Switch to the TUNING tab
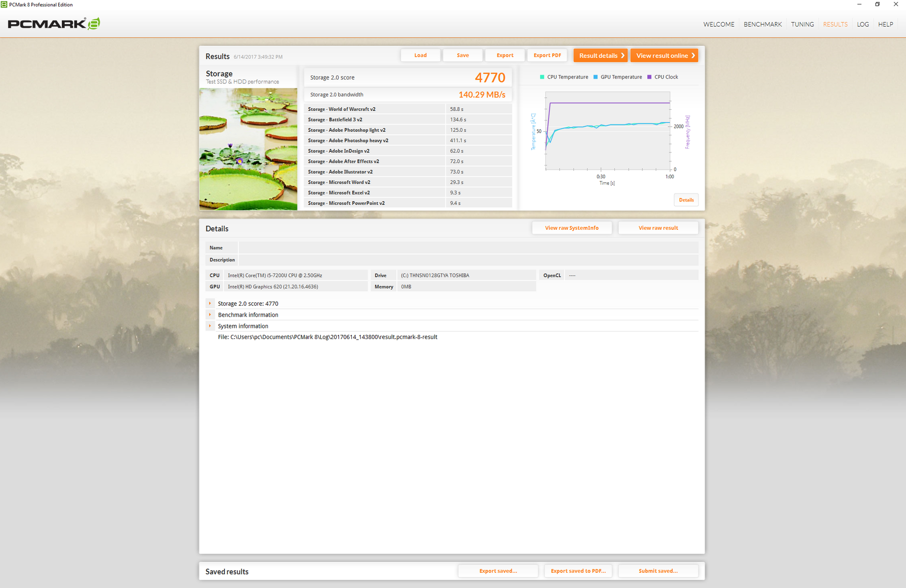 coord(802,24)
